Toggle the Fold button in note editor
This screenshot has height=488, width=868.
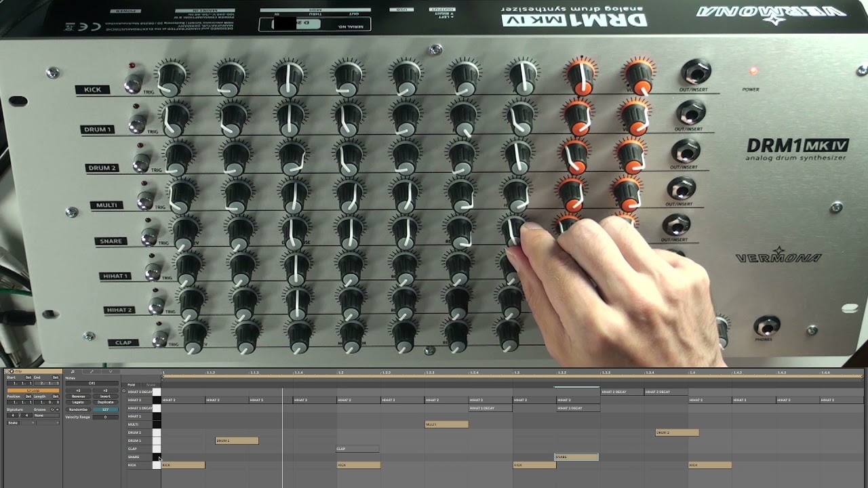131,385
